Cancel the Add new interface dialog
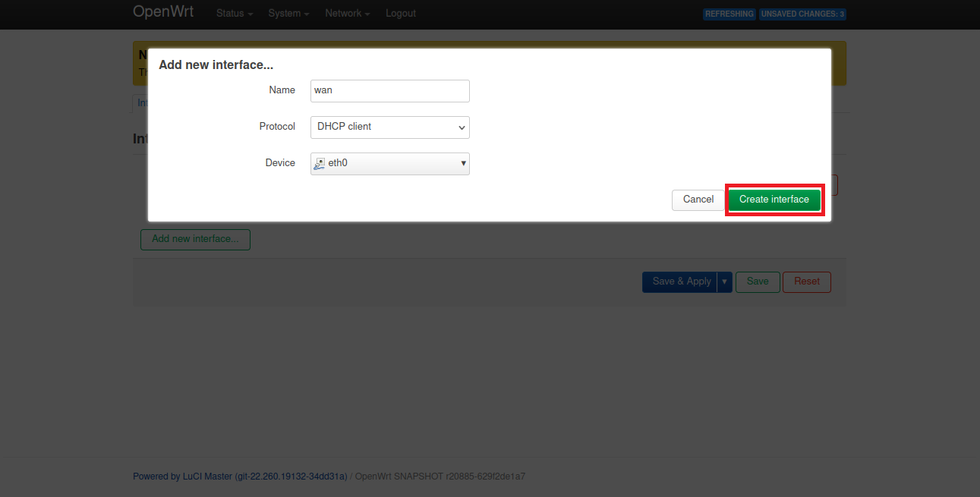980x497 pixels. (698, 200)
